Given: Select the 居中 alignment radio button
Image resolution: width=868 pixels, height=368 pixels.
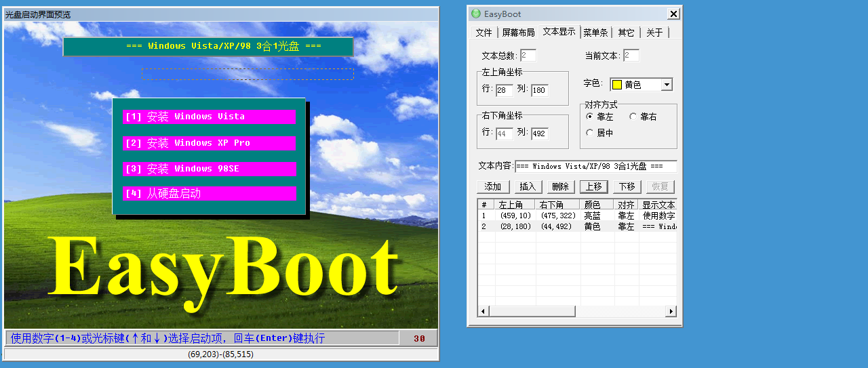Looking at the screenshot, I should coord(589,133).
